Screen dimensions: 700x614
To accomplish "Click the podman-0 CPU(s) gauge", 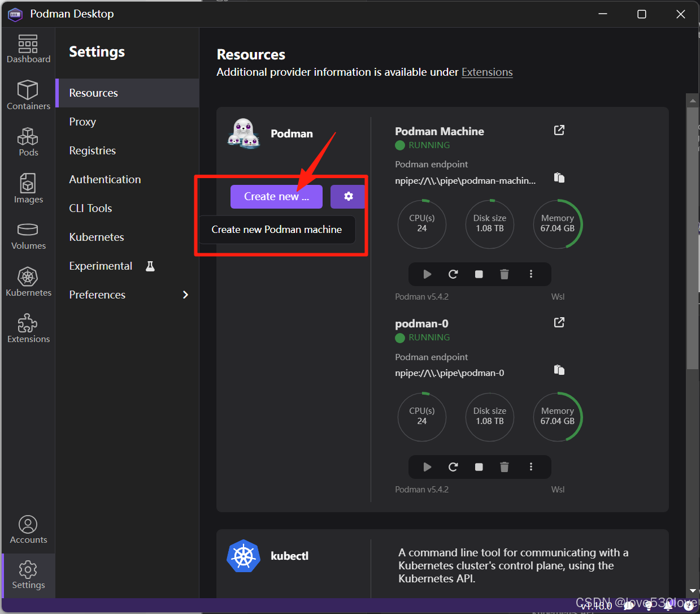I will click(422, 417).
